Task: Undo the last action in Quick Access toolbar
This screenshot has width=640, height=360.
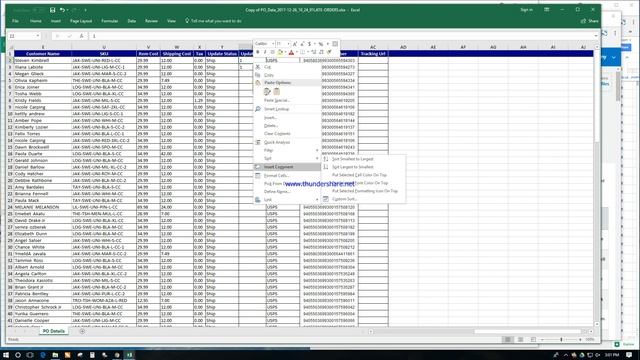Action: pos(62,10)
